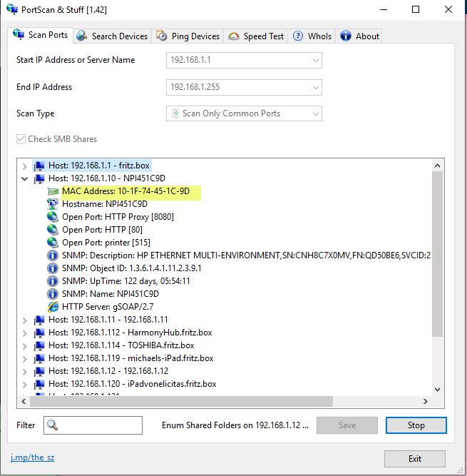Click the Save button
Viewport: 467px width, 476px height.
point(347,425)
